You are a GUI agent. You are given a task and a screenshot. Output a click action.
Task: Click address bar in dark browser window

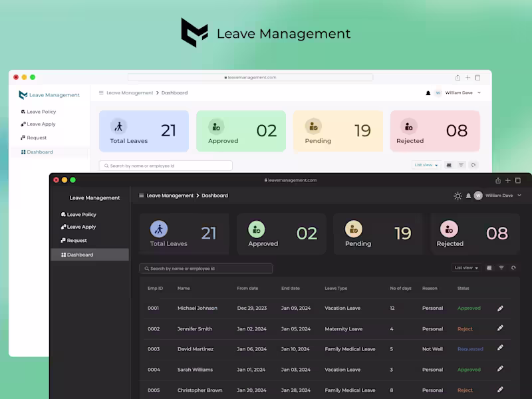coord(291,180)
